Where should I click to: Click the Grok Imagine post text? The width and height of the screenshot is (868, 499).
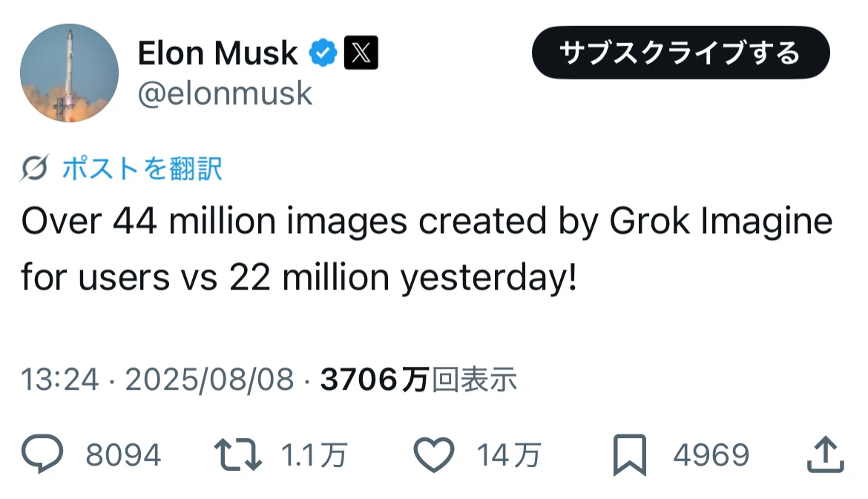click(426, 249)
